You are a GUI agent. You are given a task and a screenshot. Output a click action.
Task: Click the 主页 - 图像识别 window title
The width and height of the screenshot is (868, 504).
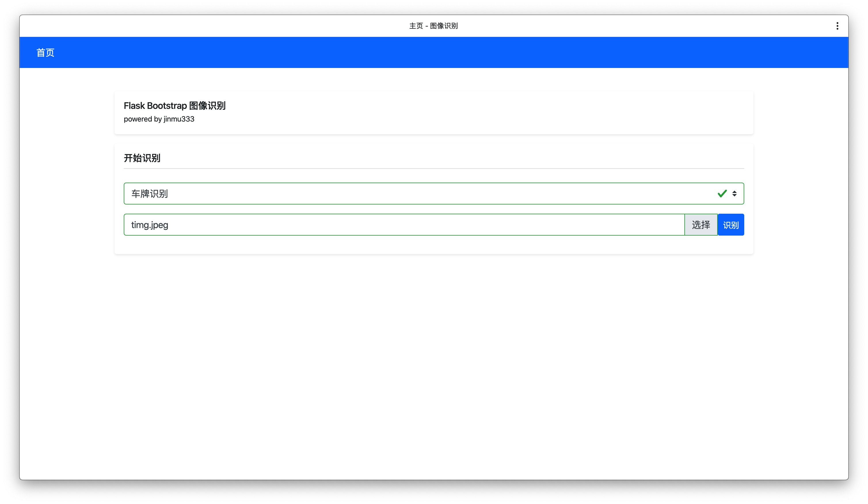434,26
